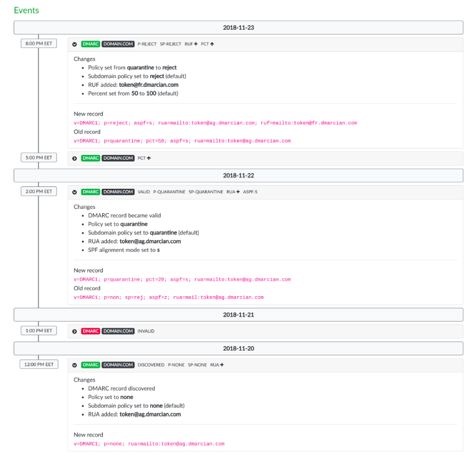Click the P-QUARANTINE tag label
The height and width of the screenshot is (457, 476).
169,192
